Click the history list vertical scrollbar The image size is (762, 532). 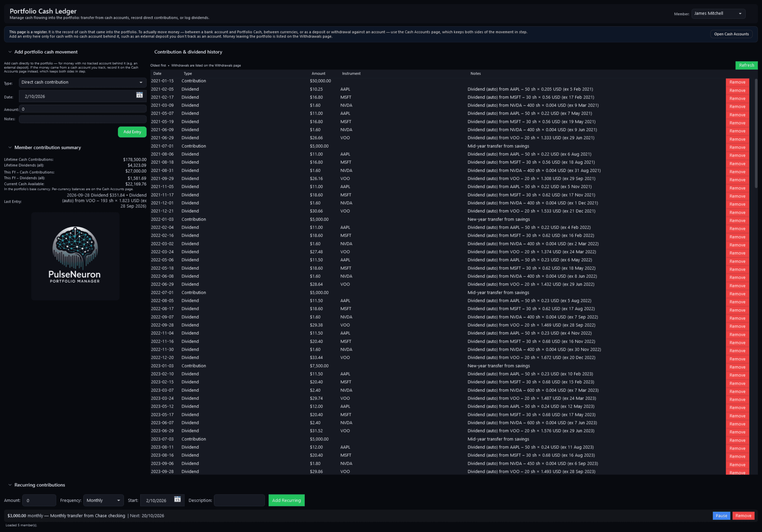click(756, 134)
